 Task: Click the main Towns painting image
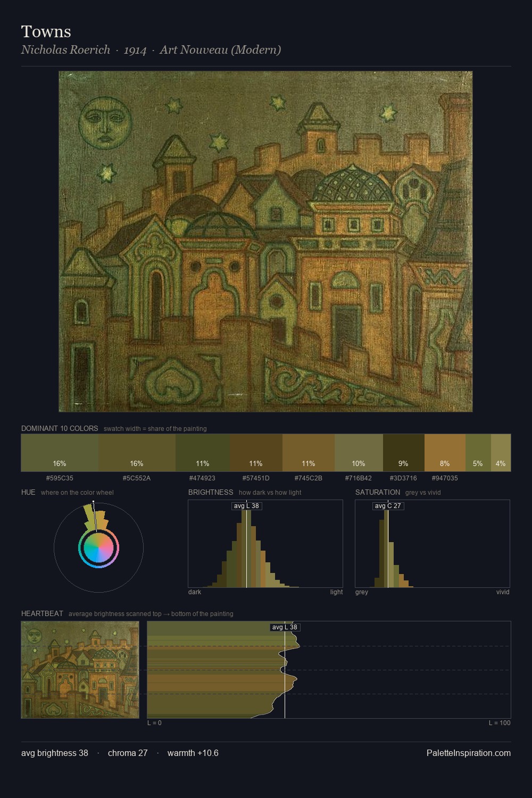(x=265, y=242)
